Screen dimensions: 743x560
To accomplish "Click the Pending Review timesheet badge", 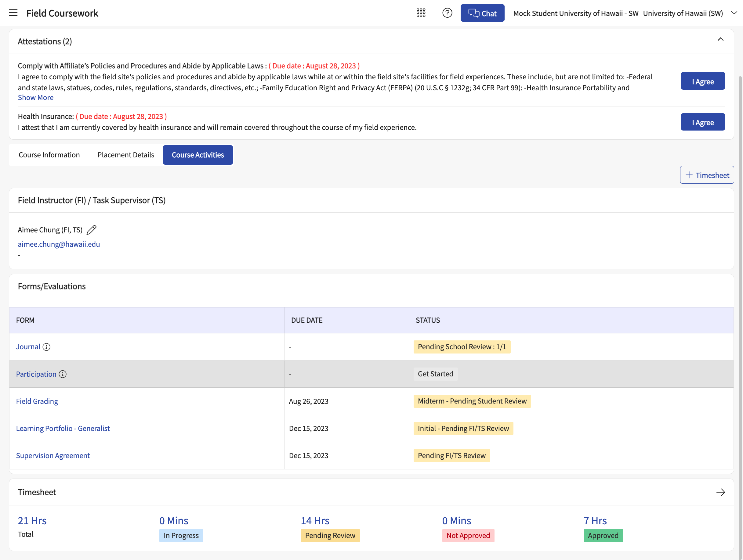I will point(330,536).
